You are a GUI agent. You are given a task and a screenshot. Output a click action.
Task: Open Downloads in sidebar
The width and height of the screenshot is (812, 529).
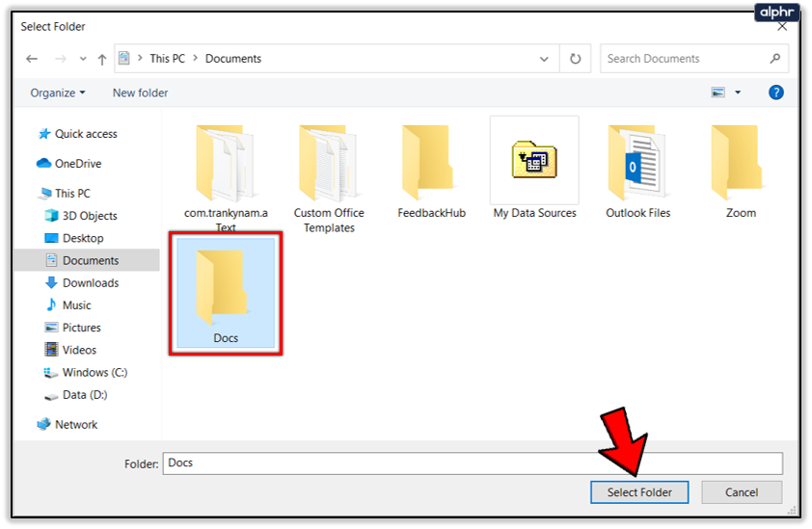coord(82,283)
